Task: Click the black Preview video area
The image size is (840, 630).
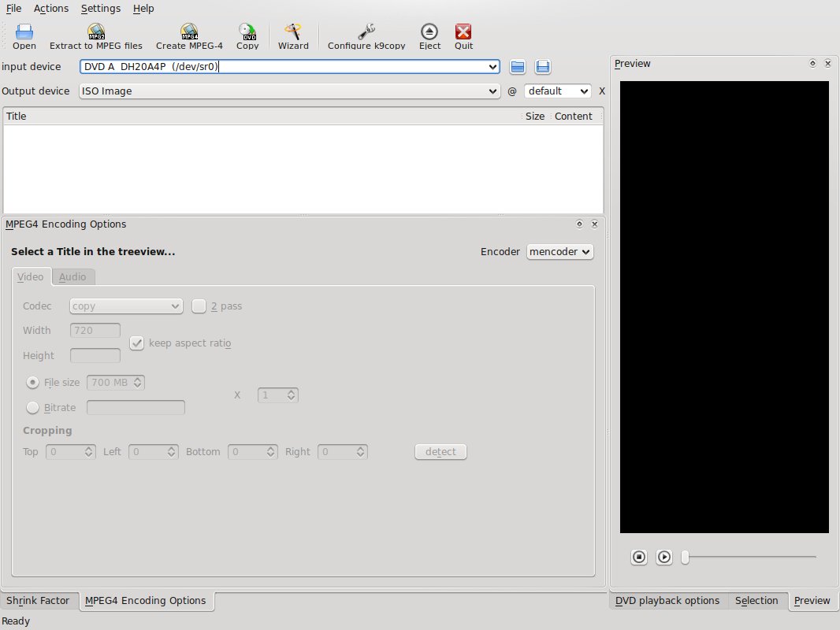Action: (724, 307)
